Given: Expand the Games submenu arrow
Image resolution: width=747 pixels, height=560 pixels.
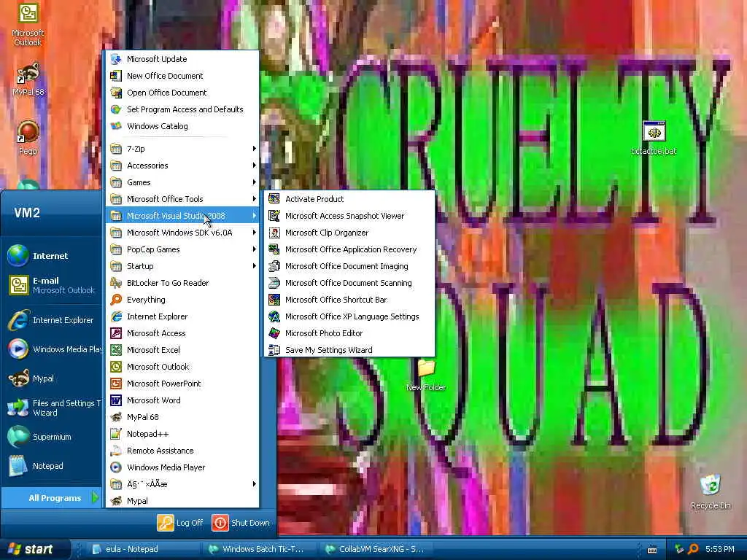Looking at the screenshot, I should coord(254,182).
